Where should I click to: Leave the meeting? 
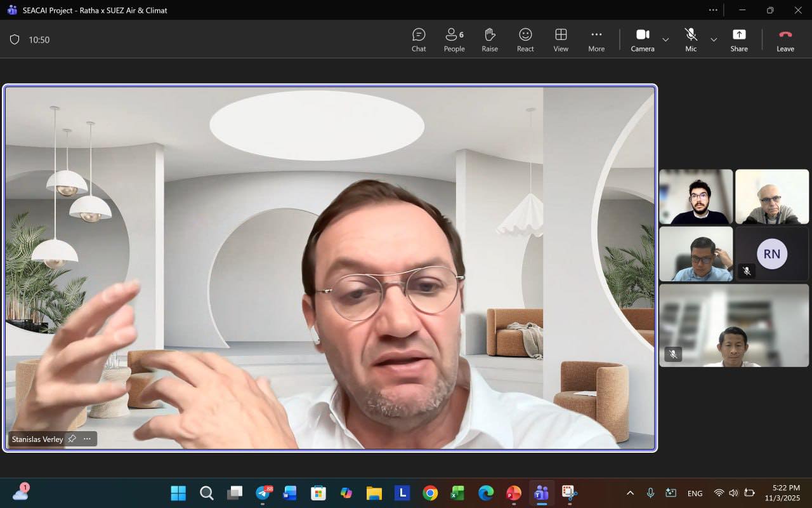click(785, 39)
